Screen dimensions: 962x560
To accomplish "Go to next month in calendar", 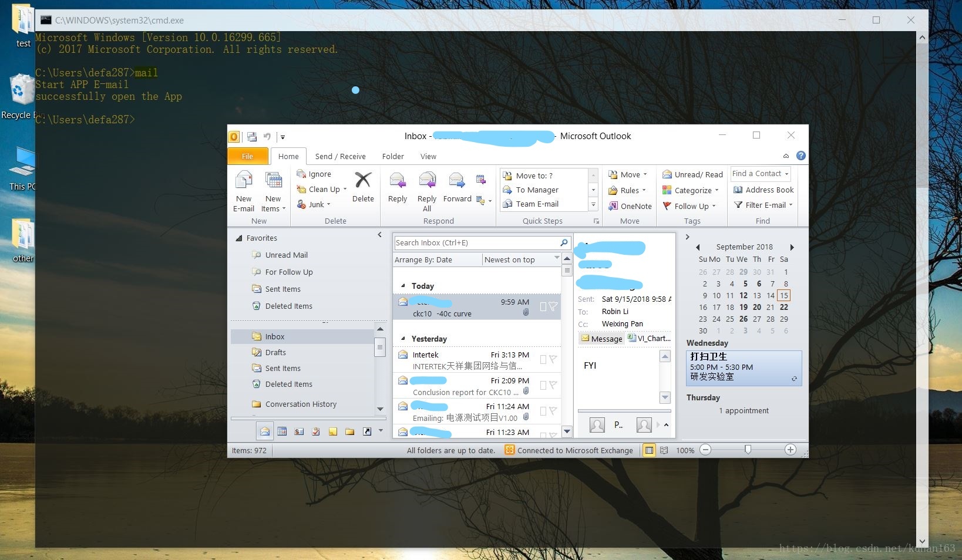I will tap(792, 247).
